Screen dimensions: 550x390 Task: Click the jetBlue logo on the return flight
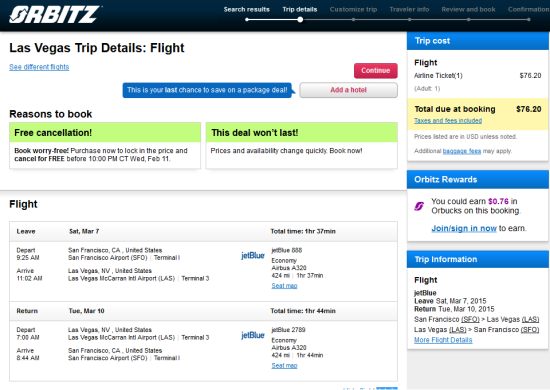(x=253, y=335)
